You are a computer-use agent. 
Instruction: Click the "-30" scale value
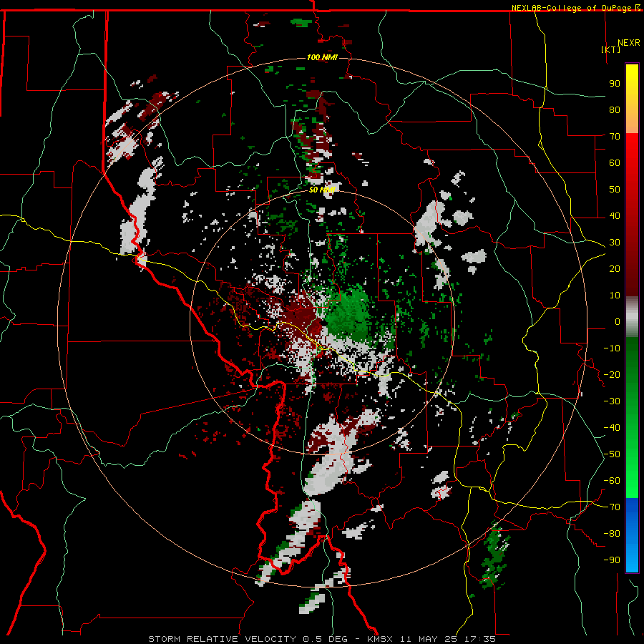612,401
